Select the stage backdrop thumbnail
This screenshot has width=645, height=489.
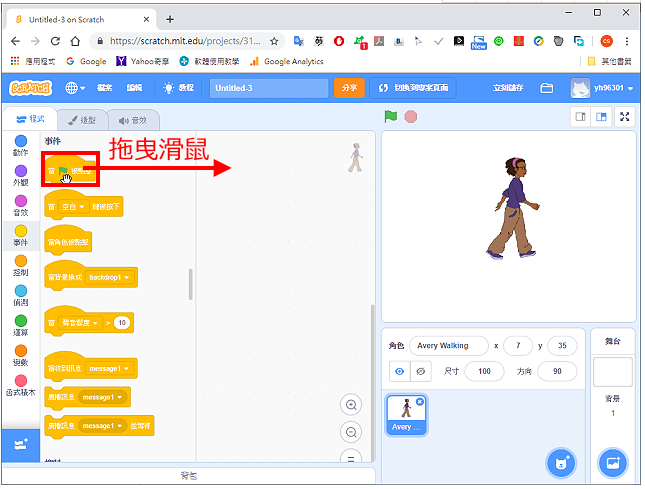pos(613,372)
